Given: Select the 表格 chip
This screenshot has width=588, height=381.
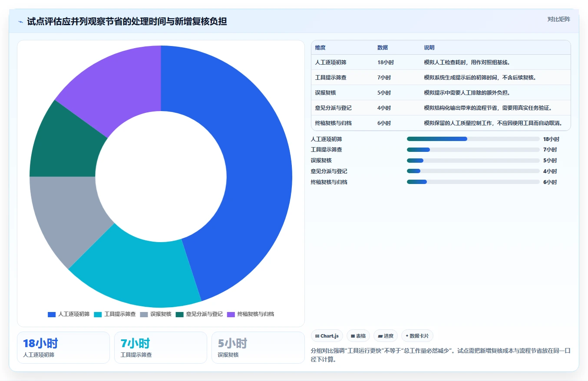Looking at the screenshot, I should pos(358,336).
